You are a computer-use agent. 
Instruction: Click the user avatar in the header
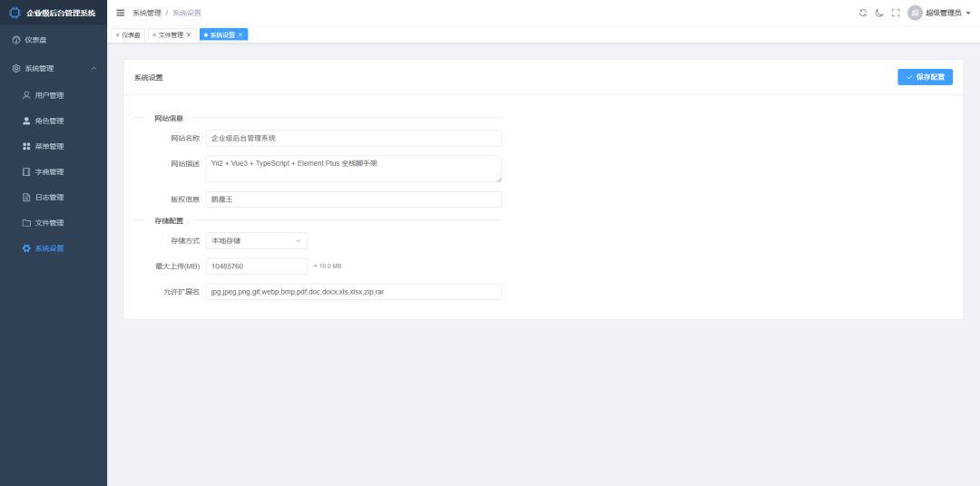tap(915, 13)
